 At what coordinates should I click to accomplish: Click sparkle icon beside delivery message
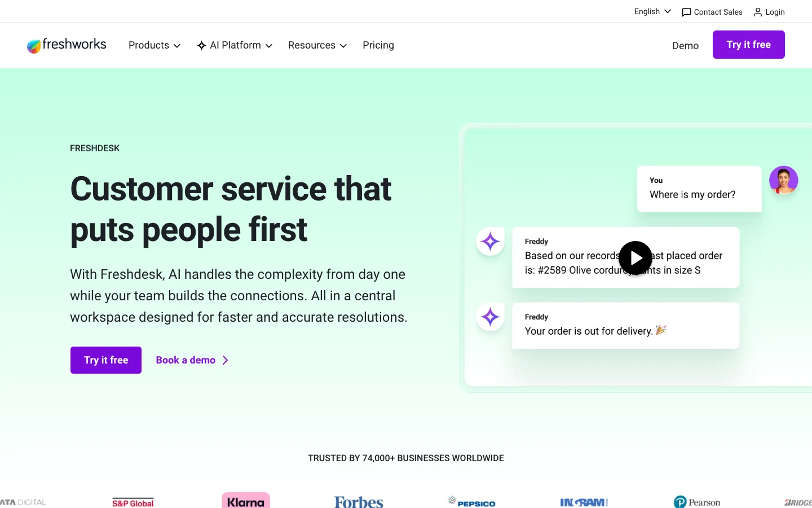pyautogui.click(x=490, y=317)
